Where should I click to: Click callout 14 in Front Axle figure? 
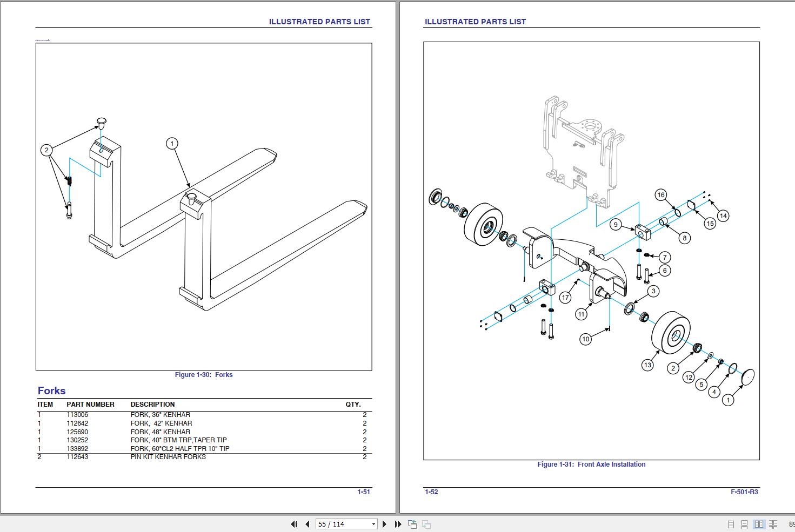pos(723,216)
